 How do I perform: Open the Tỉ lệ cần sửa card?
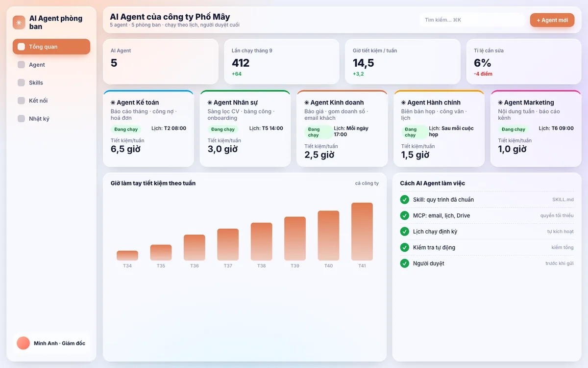coord(524,61)
